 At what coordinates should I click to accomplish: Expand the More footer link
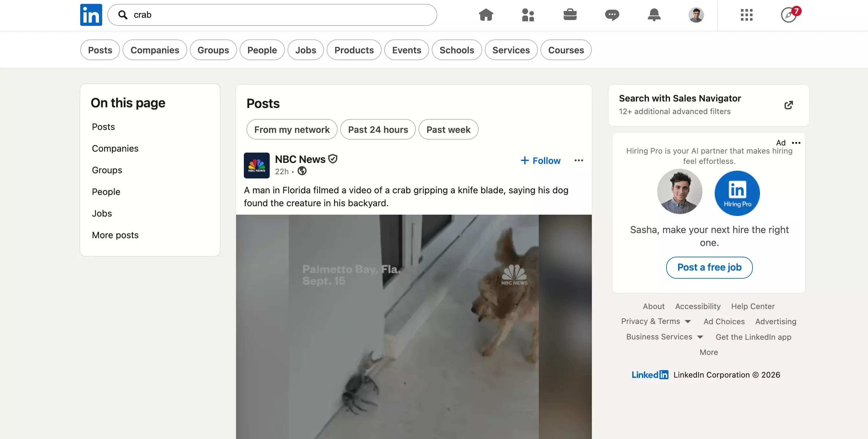709,352
